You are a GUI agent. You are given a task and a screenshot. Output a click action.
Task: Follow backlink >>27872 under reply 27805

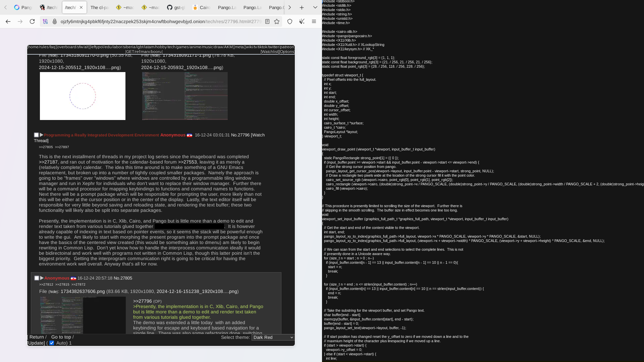tap(78, 285)
